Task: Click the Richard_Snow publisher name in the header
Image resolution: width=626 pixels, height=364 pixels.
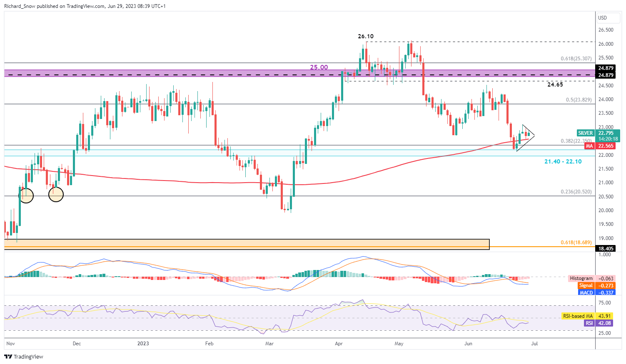Action: [20, 6]
